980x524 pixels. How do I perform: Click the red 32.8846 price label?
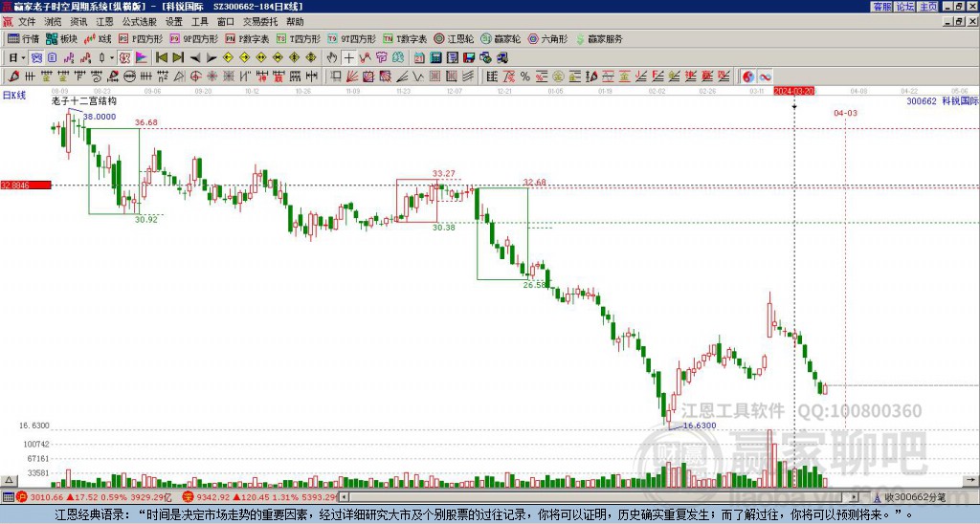tap(26, 185)
